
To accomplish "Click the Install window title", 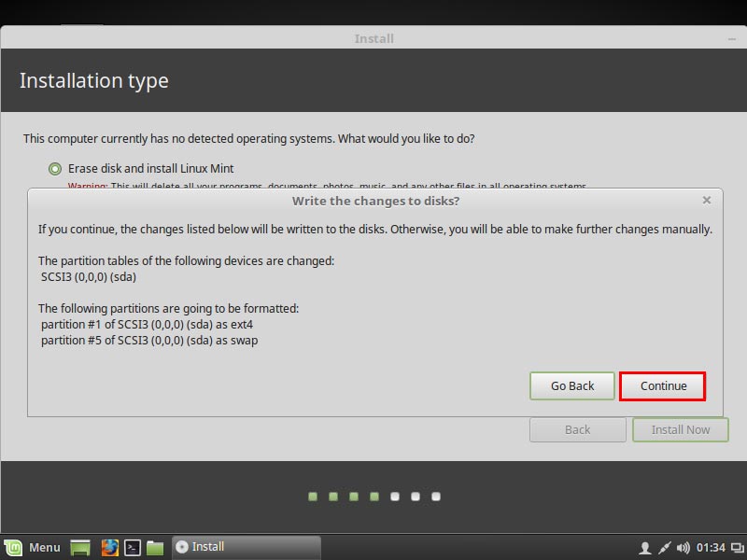I will click(x=374, y=38).
